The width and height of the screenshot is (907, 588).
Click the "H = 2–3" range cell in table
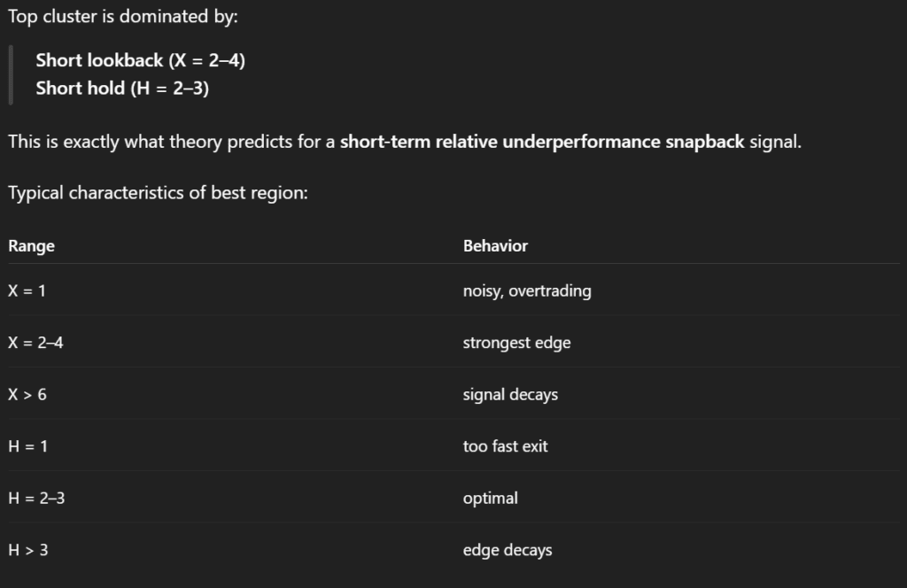[37, 499]
